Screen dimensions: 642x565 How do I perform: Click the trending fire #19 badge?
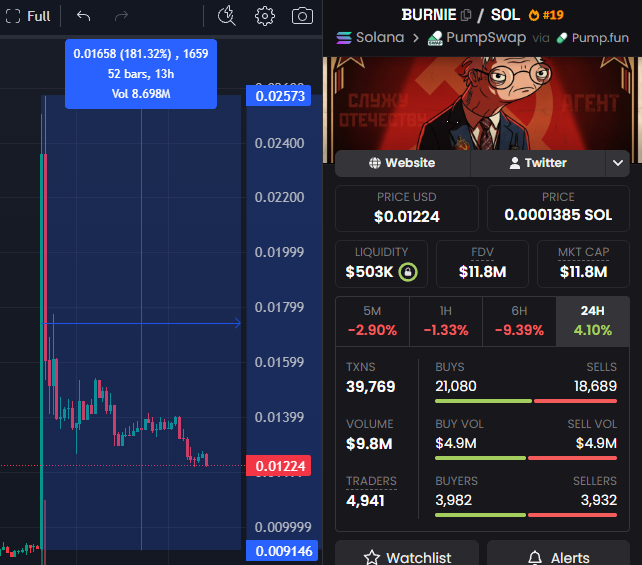click(546, 15)
